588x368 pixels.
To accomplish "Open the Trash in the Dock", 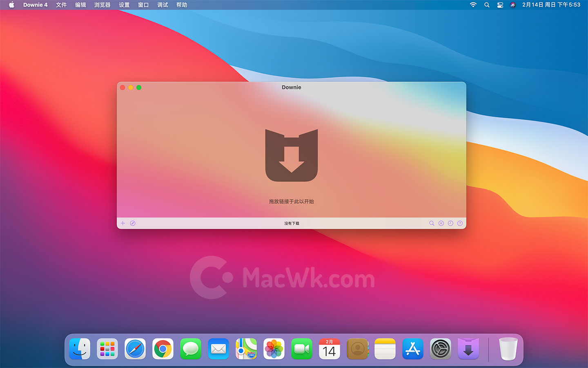I will [508, 349].
